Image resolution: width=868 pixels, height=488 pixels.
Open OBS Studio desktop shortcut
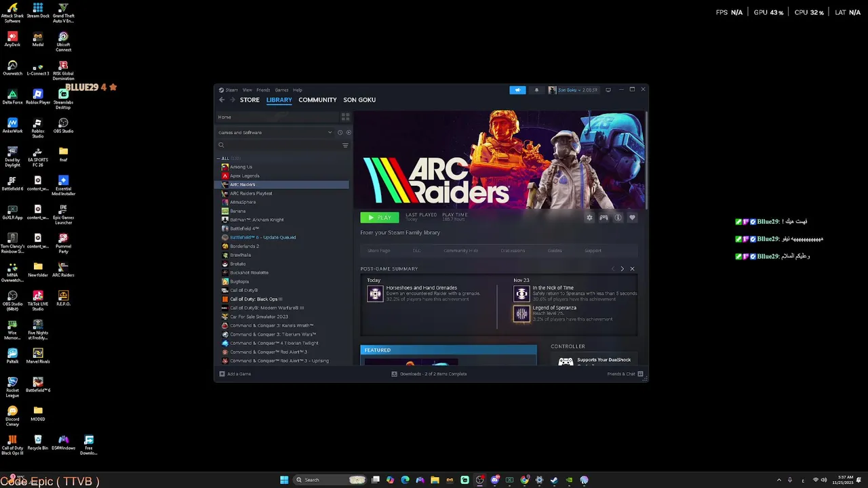tap(63, 125)
